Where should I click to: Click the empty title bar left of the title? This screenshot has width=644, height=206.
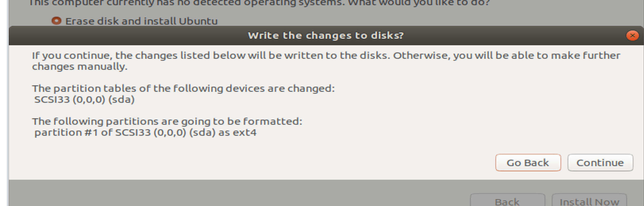(125, 35)
